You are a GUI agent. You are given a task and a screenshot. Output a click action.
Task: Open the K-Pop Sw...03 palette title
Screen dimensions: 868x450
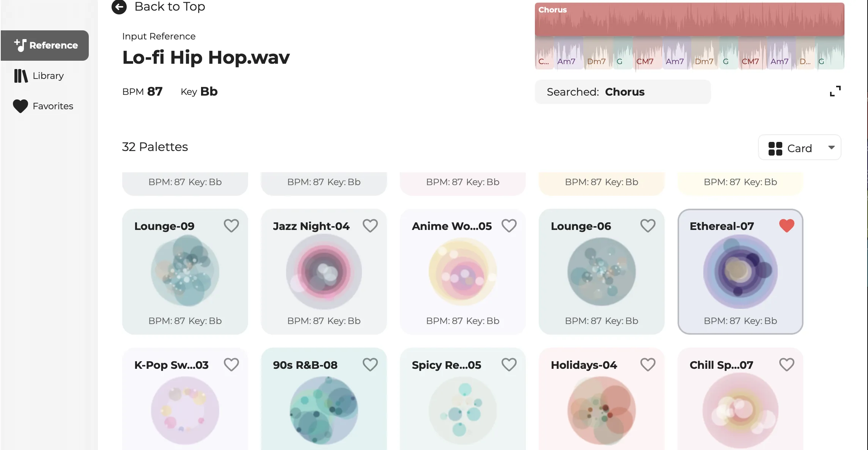(171, 365)
